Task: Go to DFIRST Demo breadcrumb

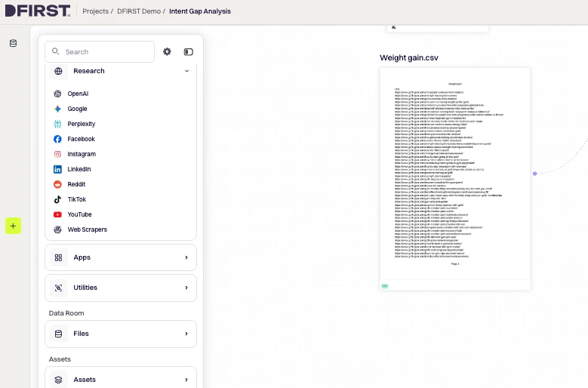Action: point(139,11)
